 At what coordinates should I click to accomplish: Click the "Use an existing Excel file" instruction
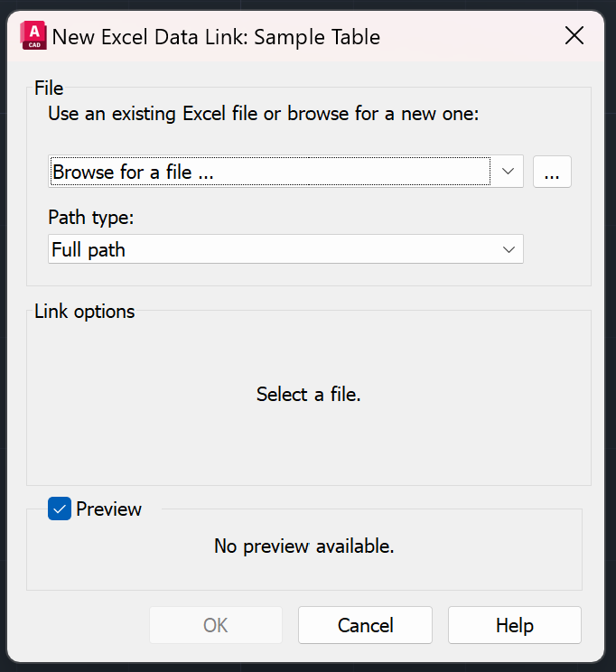(x=262, y=115)
